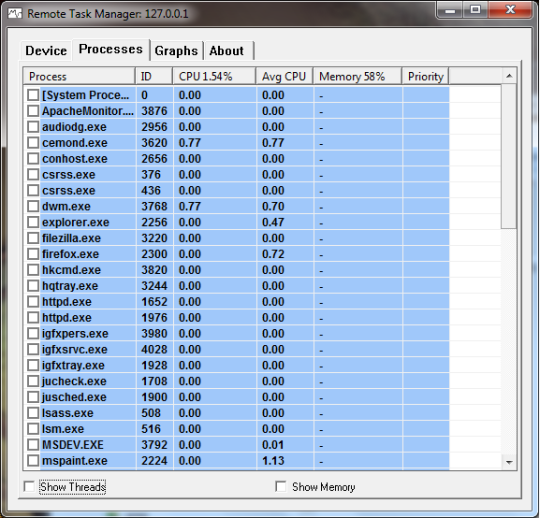Image resolution: width=540 pixels, height=518 pixels.
Task: Select the cemond.exe process name
Action: (x=75, y=143)
